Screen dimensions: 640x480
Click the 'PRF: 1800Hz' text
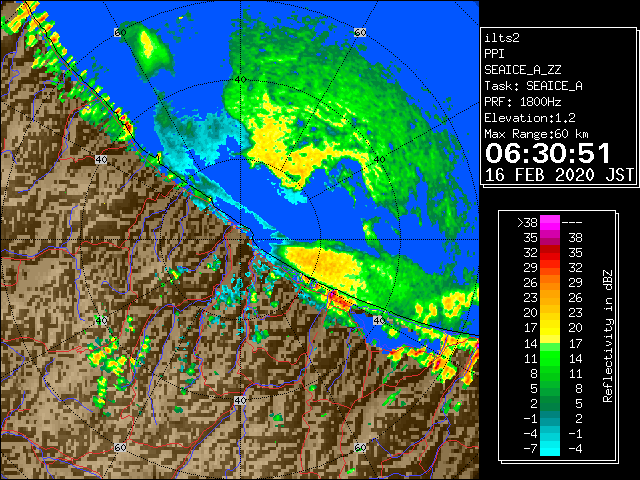[522, 102]
